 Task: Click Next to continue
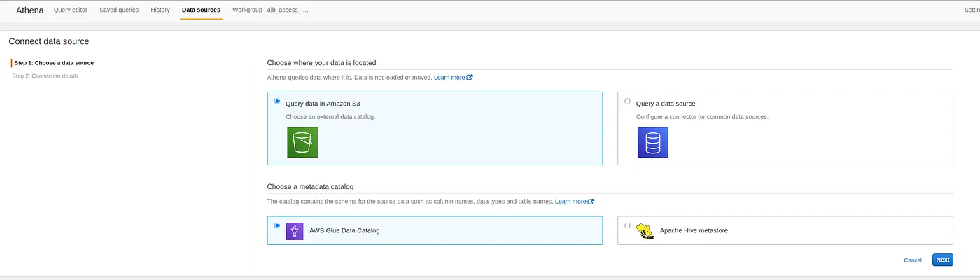tap(943, 260)
